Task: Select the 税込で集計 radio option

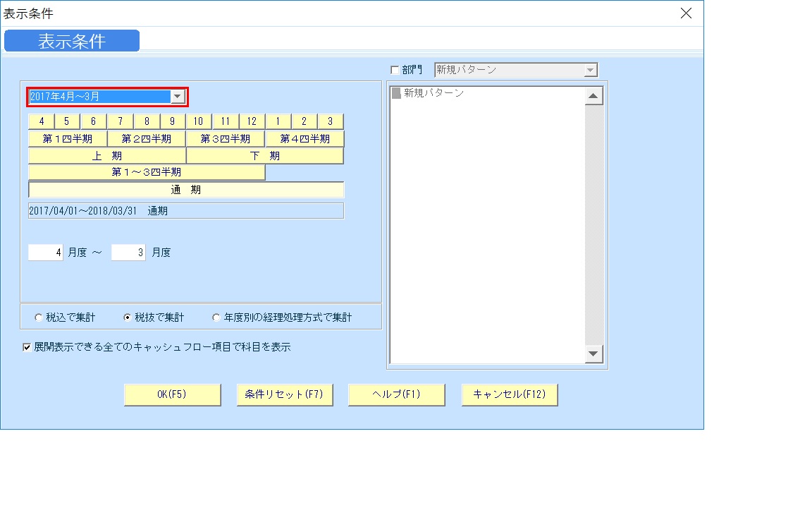Action: [37, 317]
